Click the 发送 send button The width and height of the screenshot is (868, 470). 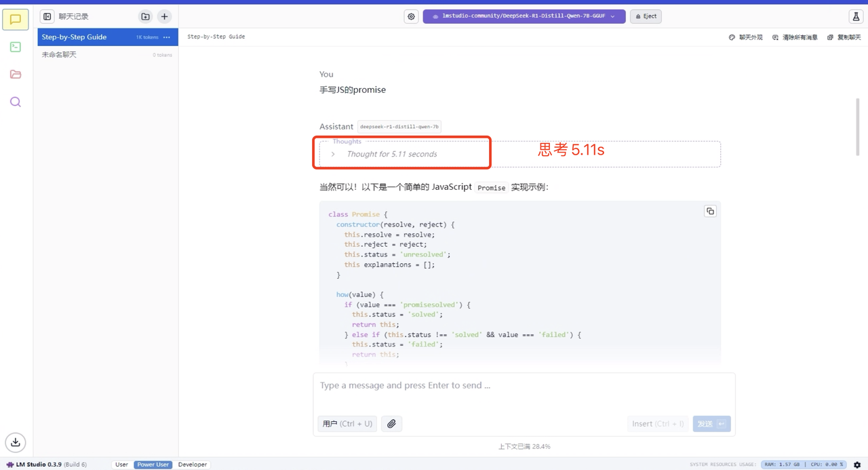click(x=711, y=424)
